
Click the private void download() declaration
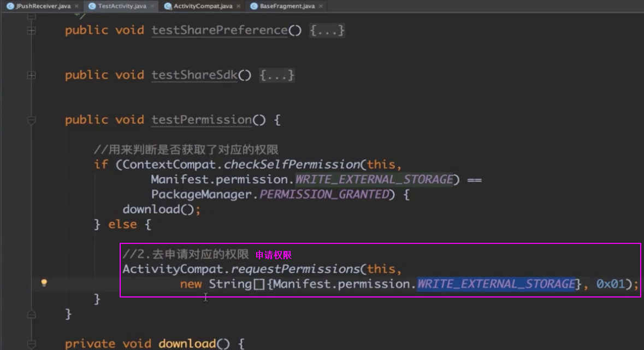[147, 344]
